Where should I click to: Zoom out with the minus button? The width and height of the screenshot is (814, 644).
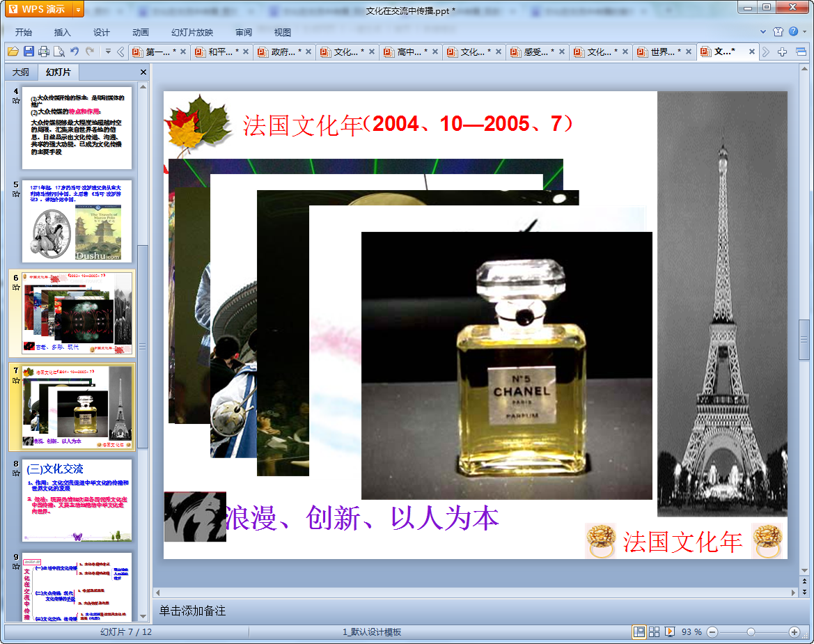point(712,632)
